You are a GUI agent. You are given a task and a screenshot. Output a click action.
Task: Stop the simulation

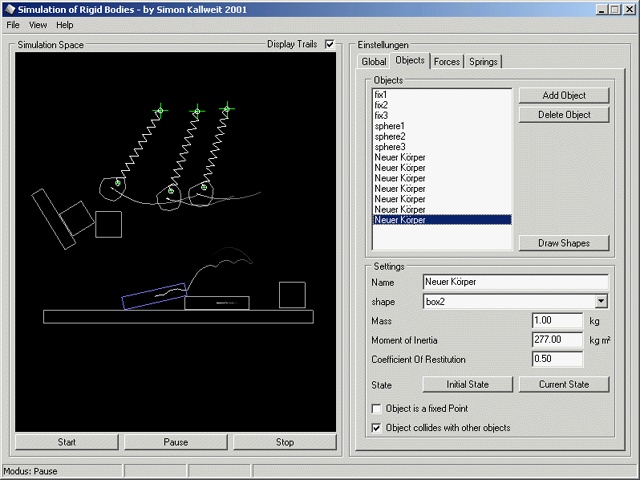click(285, 441)
